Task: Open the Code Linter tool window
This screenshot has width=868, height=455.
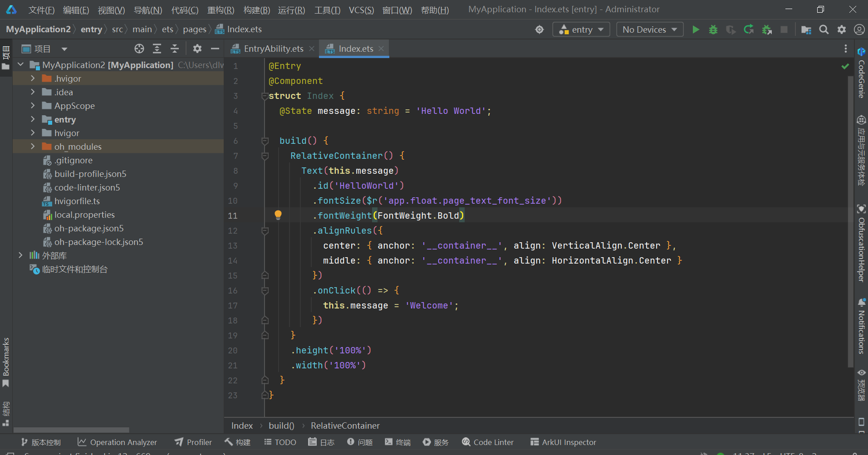Action: [488, 442]
